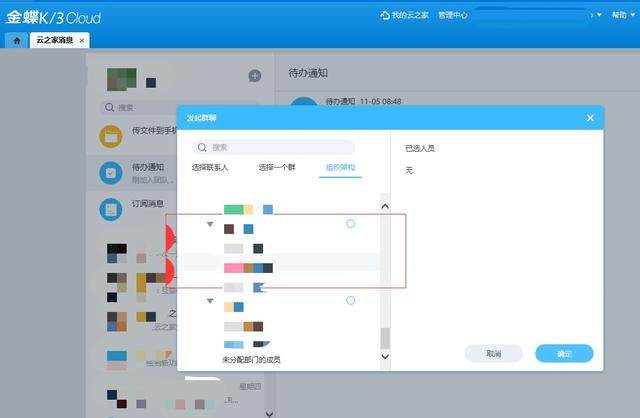Viewport: 640px width, 418px height.
Task: Click the user avatar in messages panel
Action: click(122, 79)
